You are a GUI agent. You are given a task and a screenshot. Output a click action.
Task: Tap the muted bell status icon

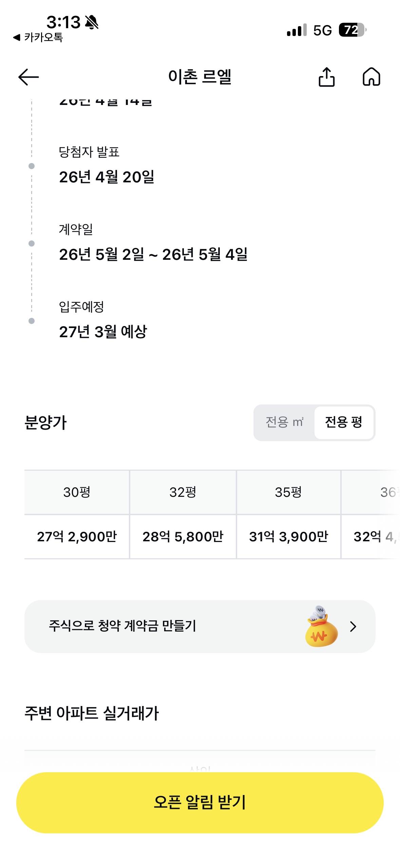92,22
